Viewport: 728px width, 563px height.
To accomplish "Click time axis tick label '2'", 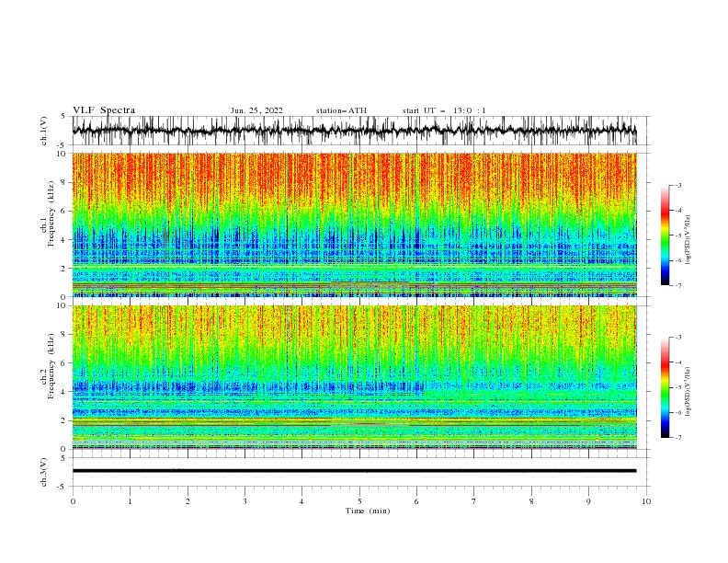I will (x=188, y=501).
